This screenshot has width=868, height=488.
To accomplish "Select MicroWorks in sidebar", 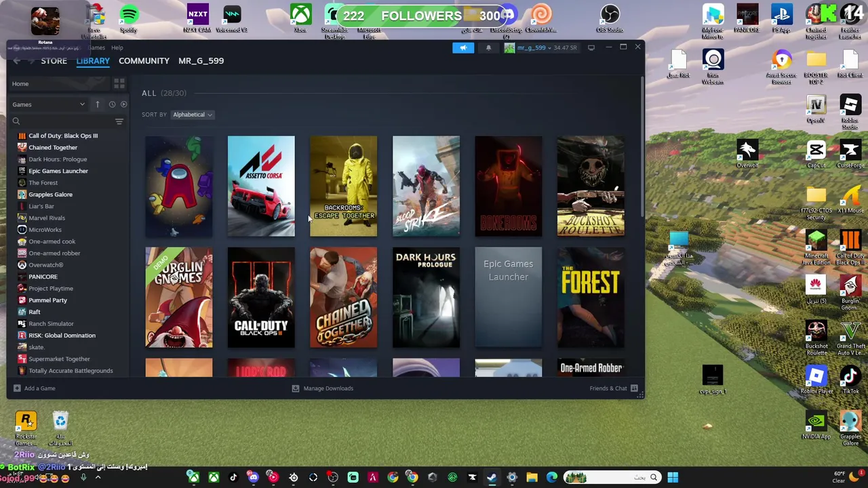I will tap(45, 230).
